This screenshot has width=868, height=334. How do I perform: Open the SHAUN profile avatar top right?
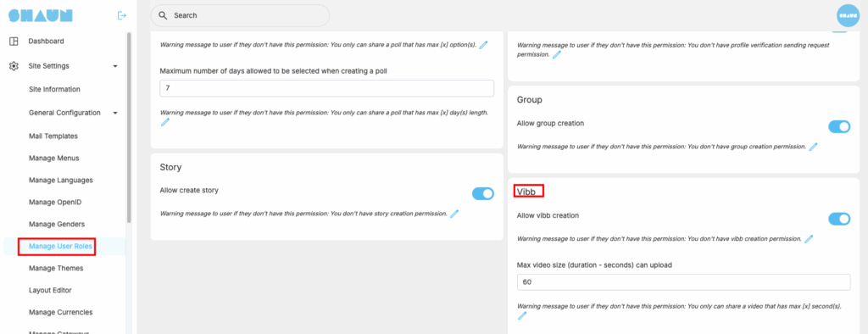click(x=848, y=15)
